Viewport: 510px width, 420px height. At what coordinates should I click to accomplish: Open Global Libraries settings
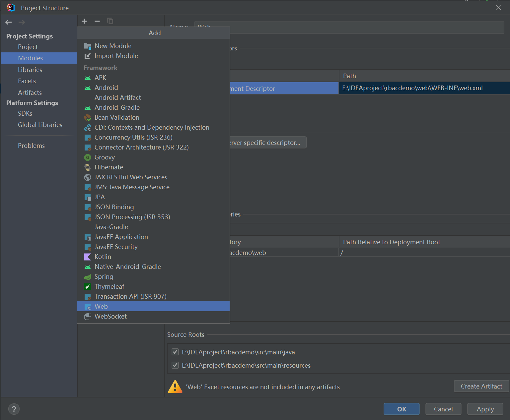pos(39,125)
